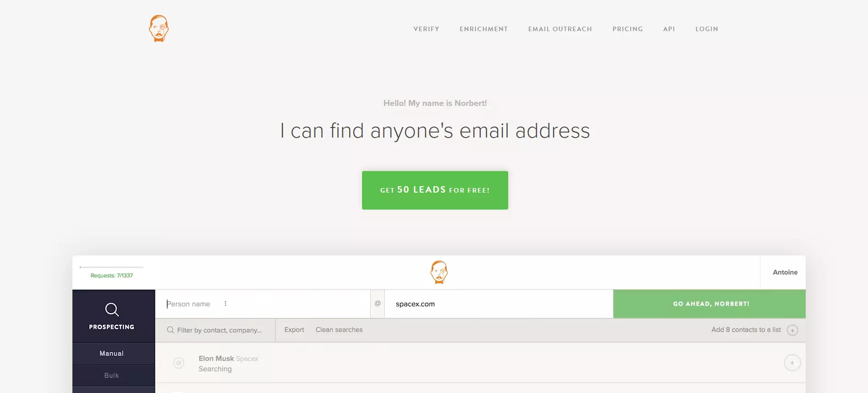The width and height of the screenshot is (868, 393).
Task: Click the Login link
Action: (707, 29)
